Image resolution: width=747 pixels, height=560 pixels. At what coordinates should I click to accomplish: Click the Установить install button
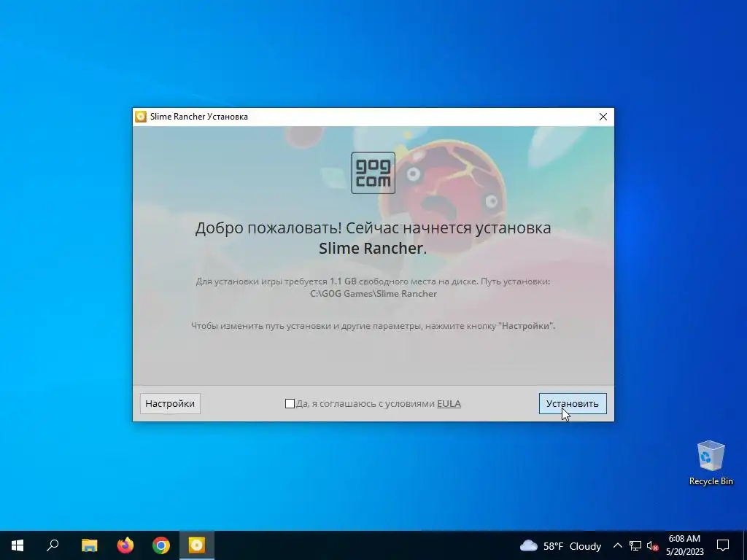573,403
